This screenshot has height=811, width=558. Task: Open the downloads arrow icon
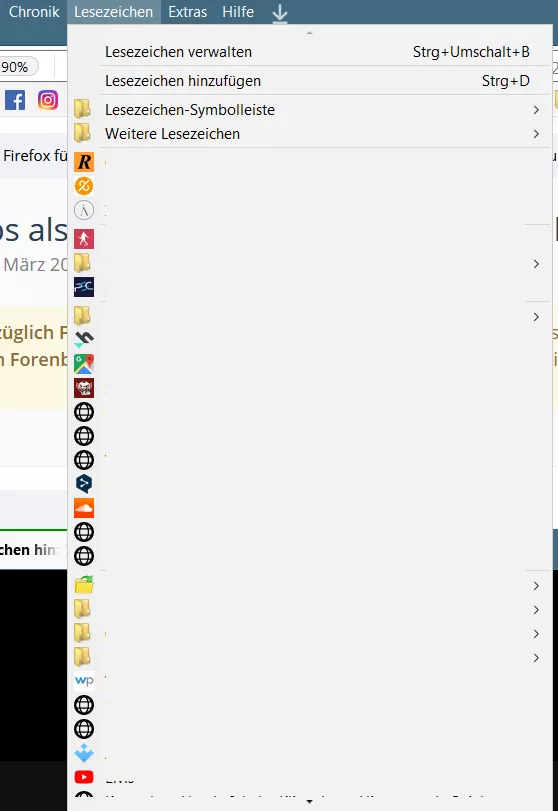(x=280, y=13)
